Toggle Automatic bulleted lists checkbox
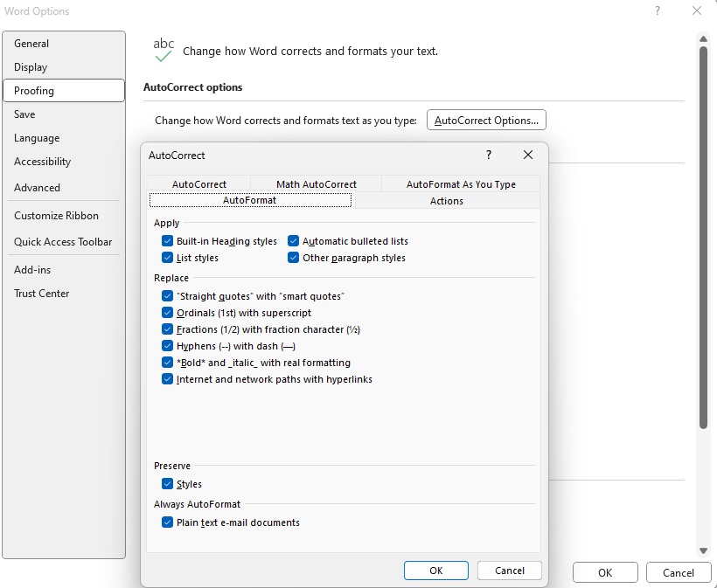 pos(293,241)
